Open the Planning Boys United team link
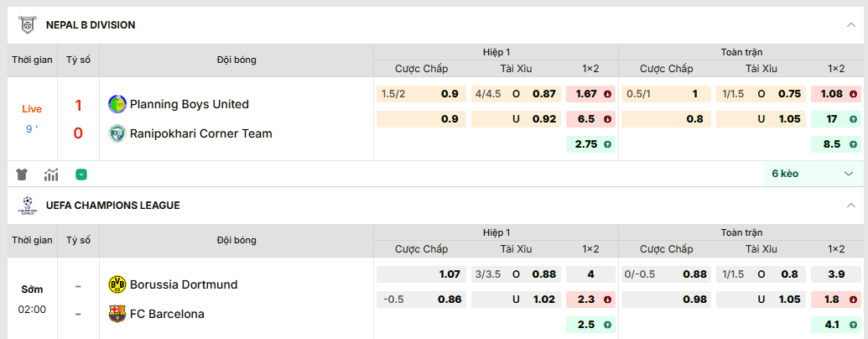Viewport: 868px width, 339px height. point(189,104)
